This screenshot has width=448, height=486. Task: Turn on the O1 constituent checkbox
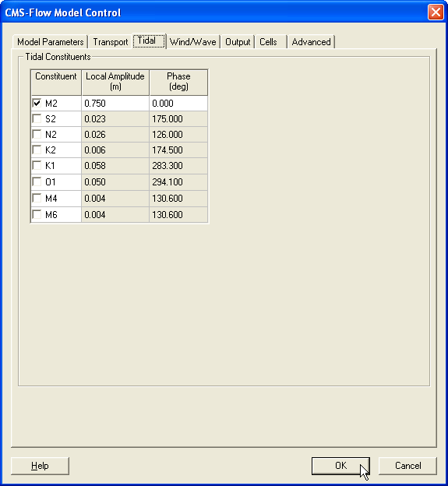(37, 181)
